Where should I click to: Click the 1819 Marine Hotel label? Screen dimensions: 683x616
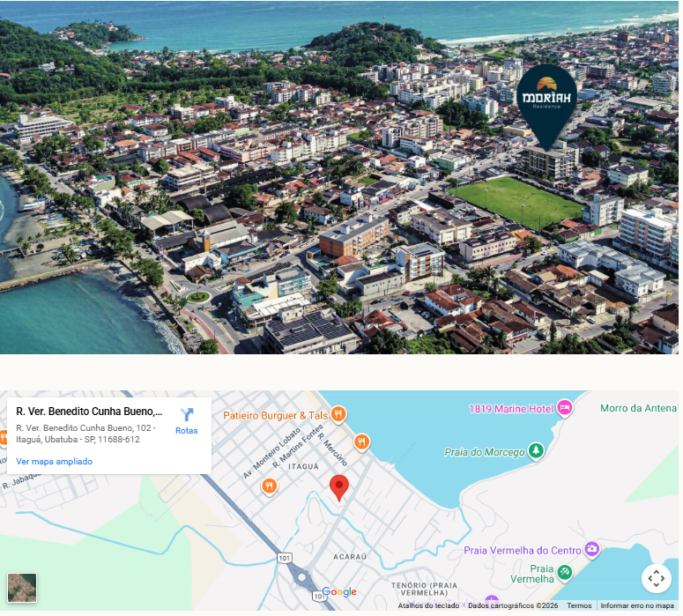(x=511, y=409)
